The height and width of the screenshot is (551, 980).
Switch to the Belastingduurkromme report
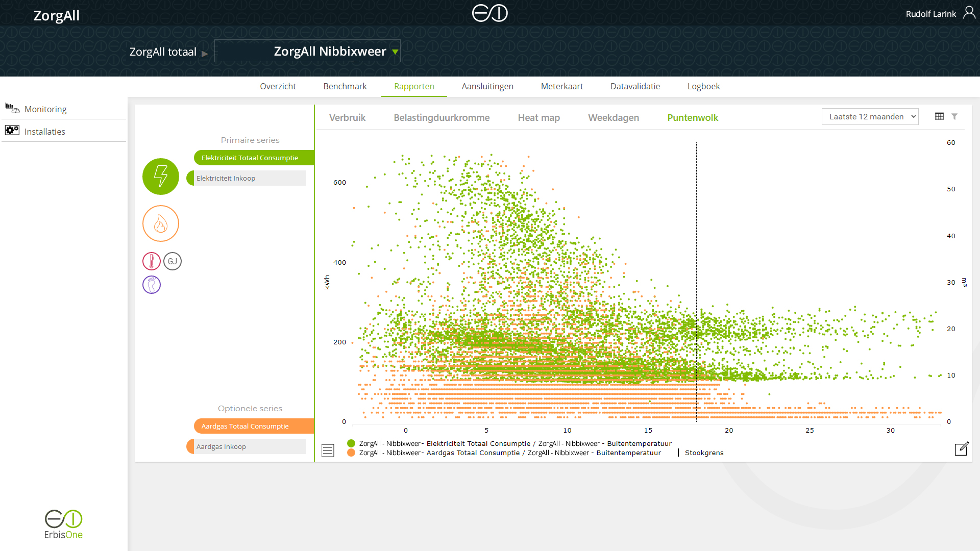coord(442,117)
